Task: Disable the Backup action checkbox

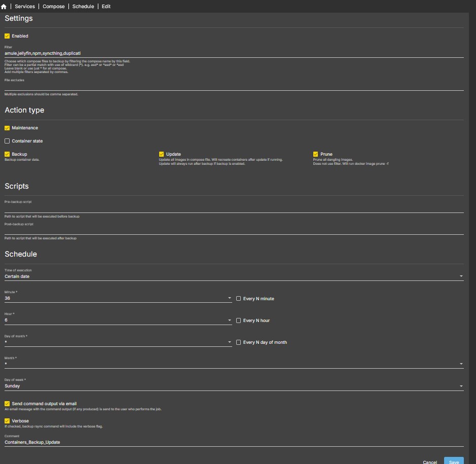Action: pos(7,154)
